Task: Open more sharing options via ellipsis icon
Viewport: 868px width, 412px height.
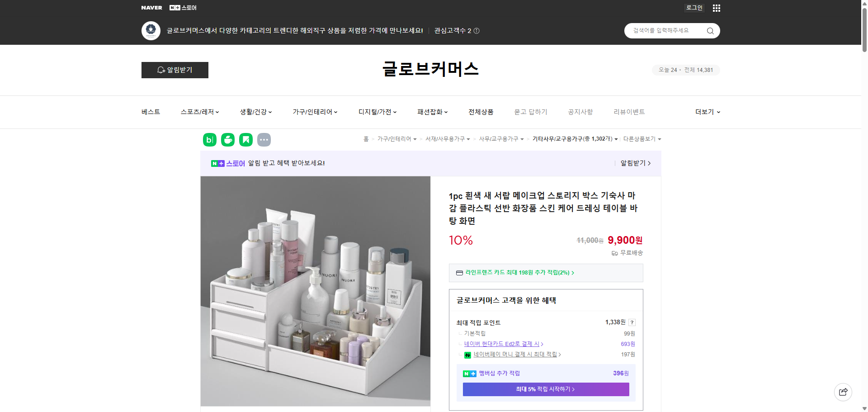Action: (264, 140)
